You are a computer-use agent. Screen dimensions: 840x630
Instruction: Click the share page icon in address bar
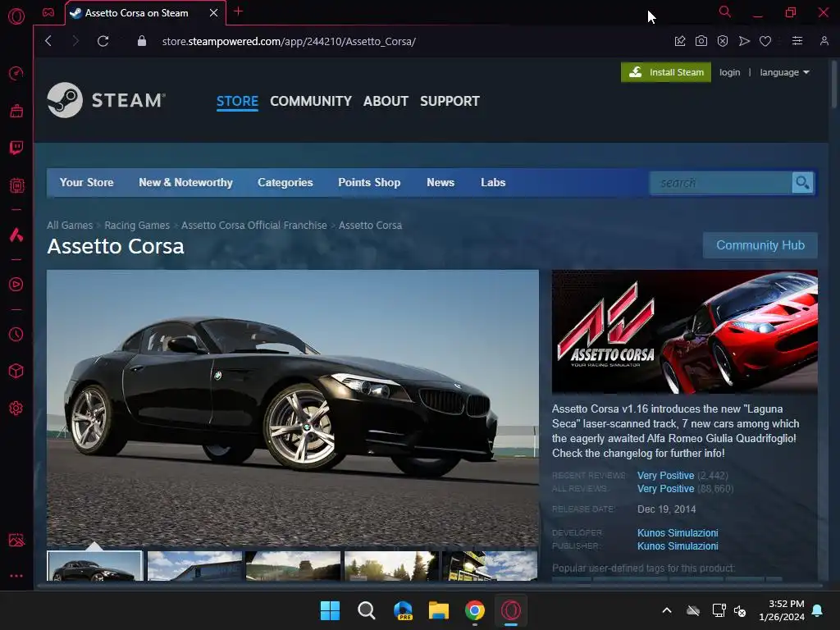coord(680,41)
